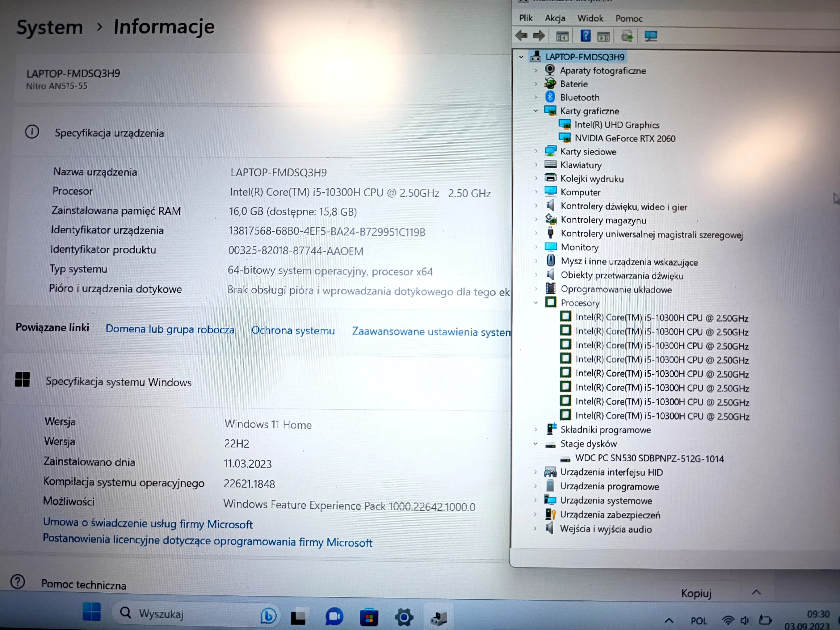840x630 pixels.
Task: Click the Bluetooth category icon
Action: 550,97
